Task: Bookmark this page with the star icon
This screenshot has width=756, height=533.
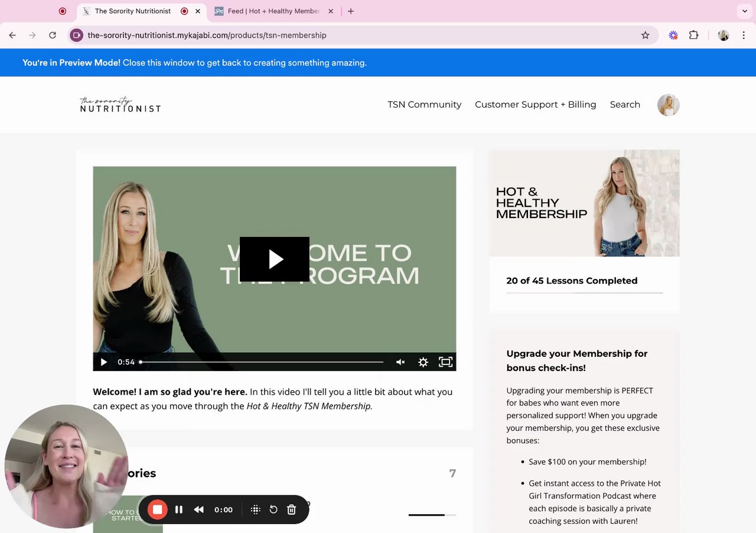Action: click(646, 35)
